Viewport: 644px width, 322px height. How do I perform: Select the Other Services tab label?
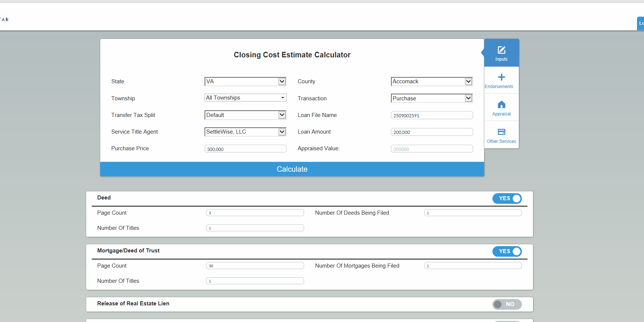tap(502, 141)
